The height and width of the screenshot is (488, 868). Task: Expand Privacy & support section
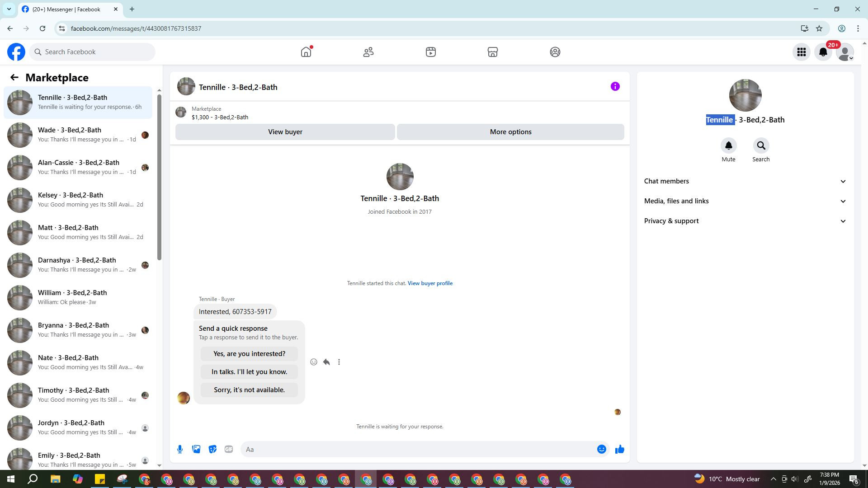(745, 221)
